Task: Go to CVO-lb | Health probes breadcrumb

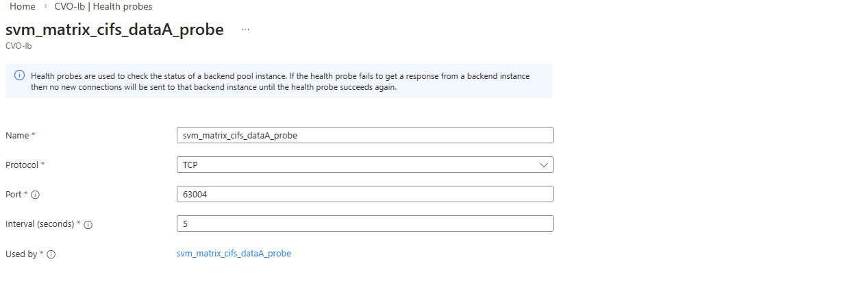Action: 103,6
